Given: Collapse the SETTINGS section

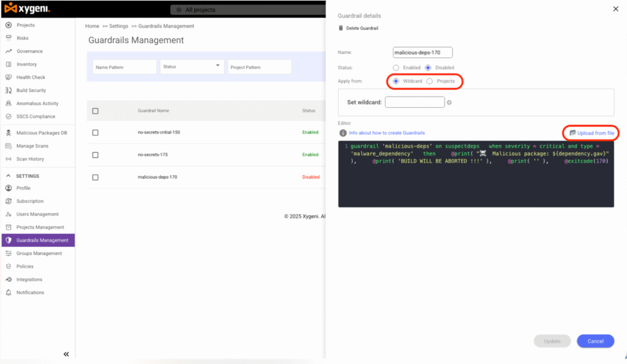Looking at the screenshot, I should 9,176.
